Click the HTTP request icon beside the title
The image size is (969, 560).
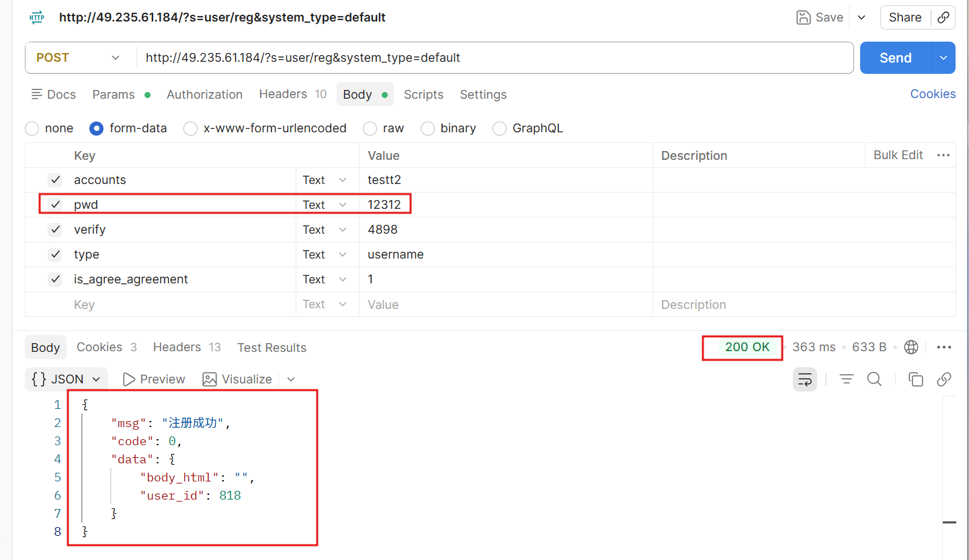(x=36, y=17)
